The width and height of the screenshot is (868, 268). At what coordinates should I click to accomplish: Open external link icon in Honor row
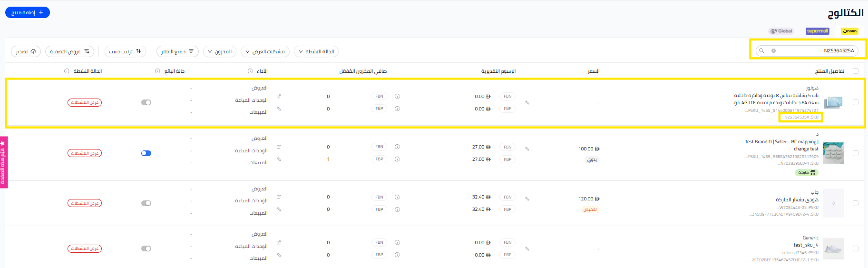[x=279, y=96]
